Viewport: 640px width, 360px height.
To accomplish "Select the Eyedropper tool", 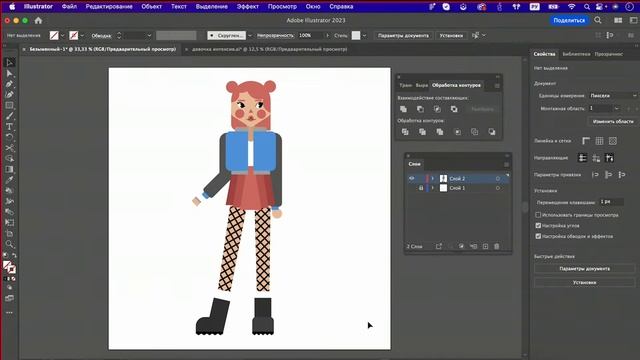I will [x=10, y=180].
